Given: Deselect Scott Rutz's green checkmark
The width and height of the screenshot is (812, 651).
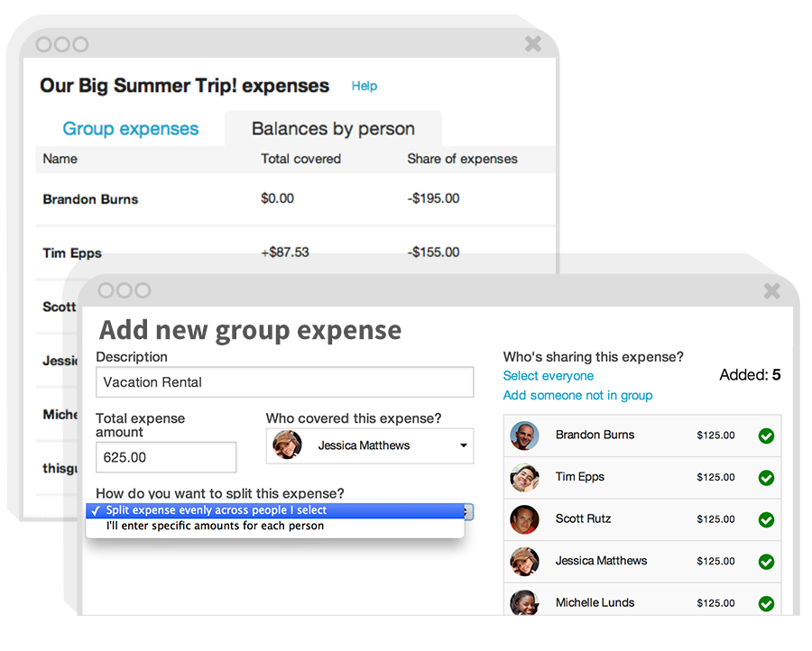Looking at the screenshot, I should (x=766, y=520).
